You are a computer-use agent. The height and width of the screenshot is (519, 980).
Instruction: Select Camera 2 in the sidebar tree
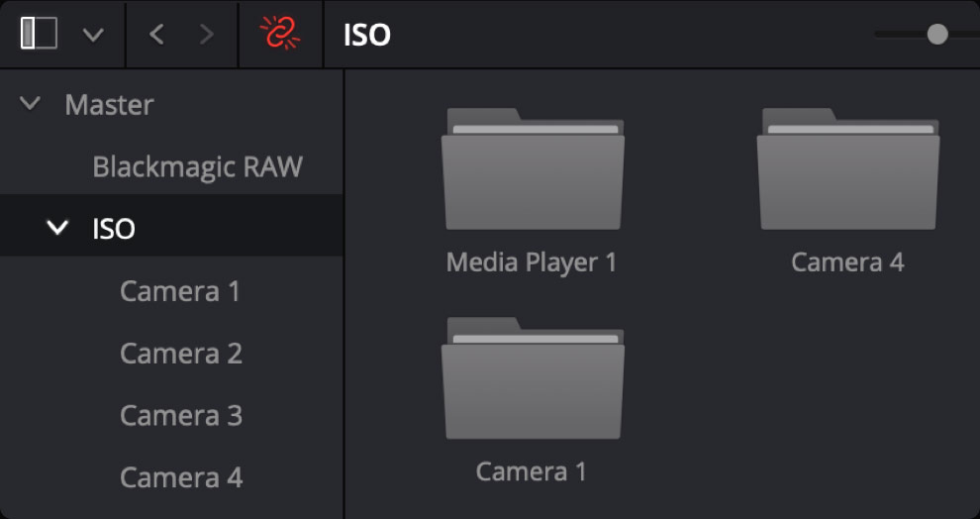[x=180, y=353]
